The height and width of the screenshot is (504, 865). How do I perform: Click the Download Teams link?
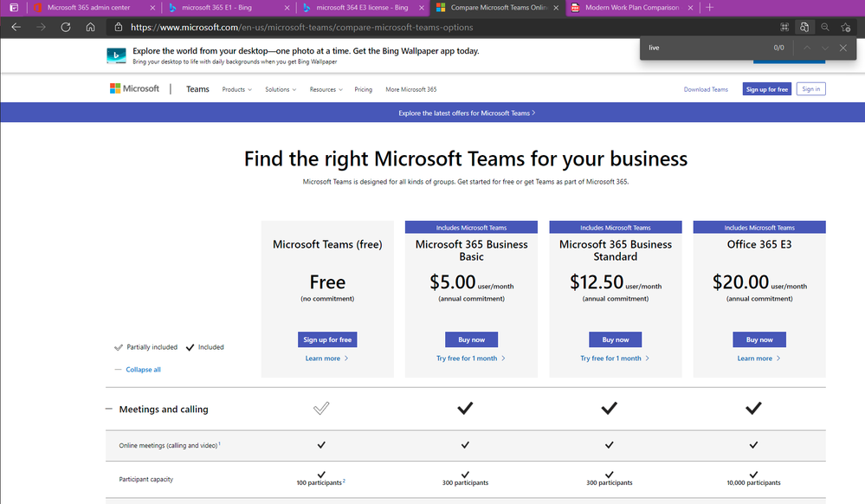pos(706,89)
